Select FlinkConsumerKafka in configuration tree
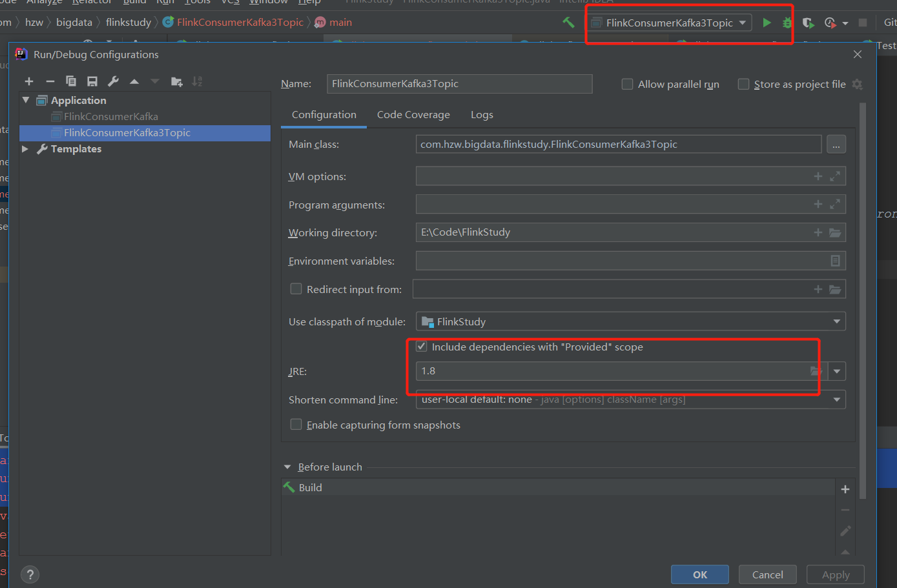The image size is (897, 588). tap(110, 117)
